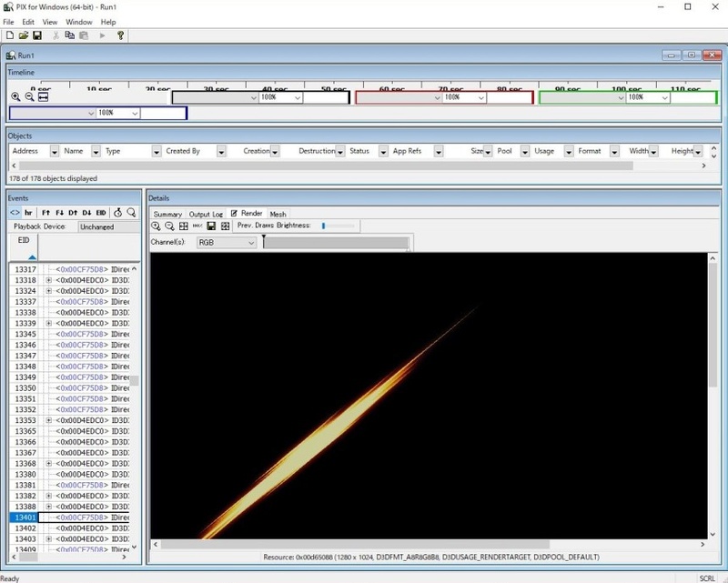Image resolution: width=728 pixels, height=583 pixels.
Task: Go to previous draw call (D↑)
Action: (x=73, y=213)
